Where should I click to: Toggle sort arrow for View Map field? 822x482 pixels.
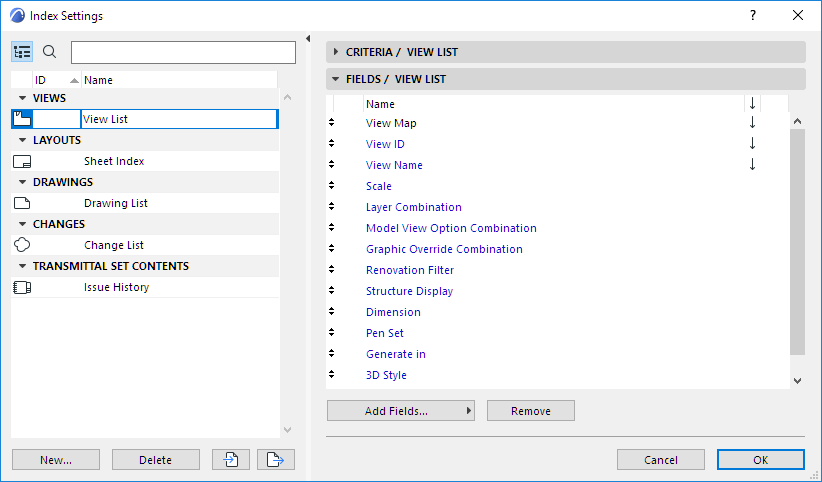(x=752, y=123)
